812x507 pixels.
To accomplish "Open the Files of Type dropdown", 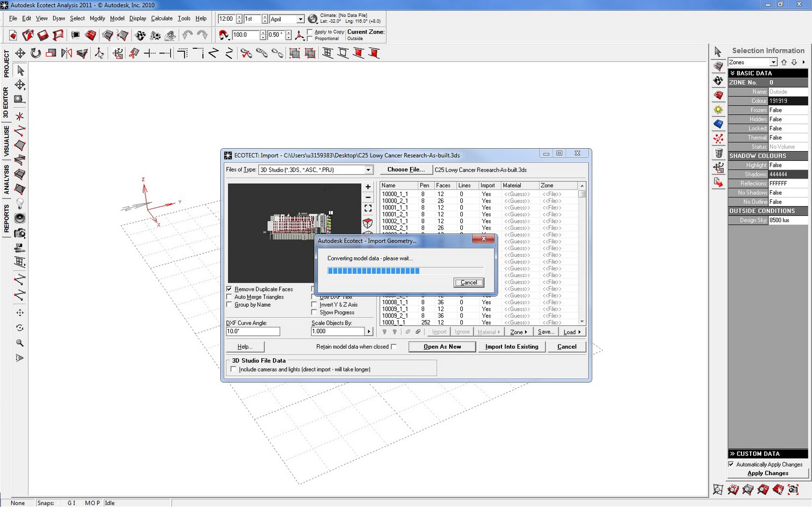I will point(368,170).
